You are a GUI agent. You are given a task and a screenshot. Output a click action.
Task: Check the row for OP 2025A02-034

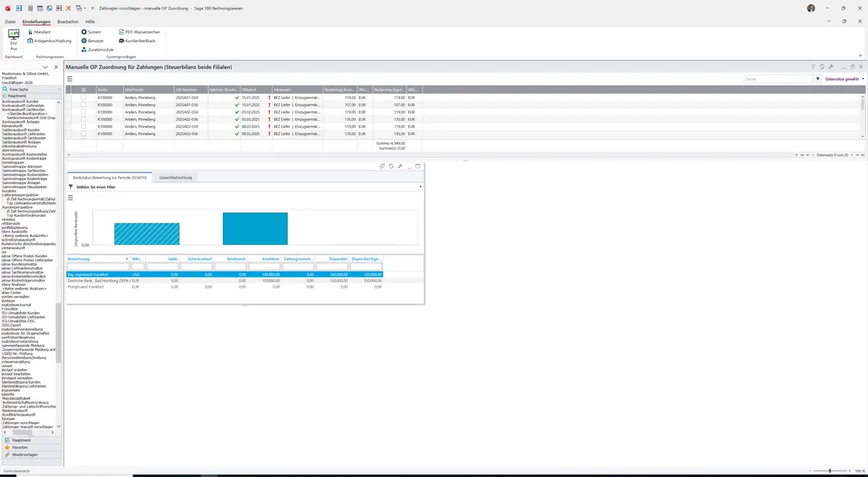(x=83, y=112)
